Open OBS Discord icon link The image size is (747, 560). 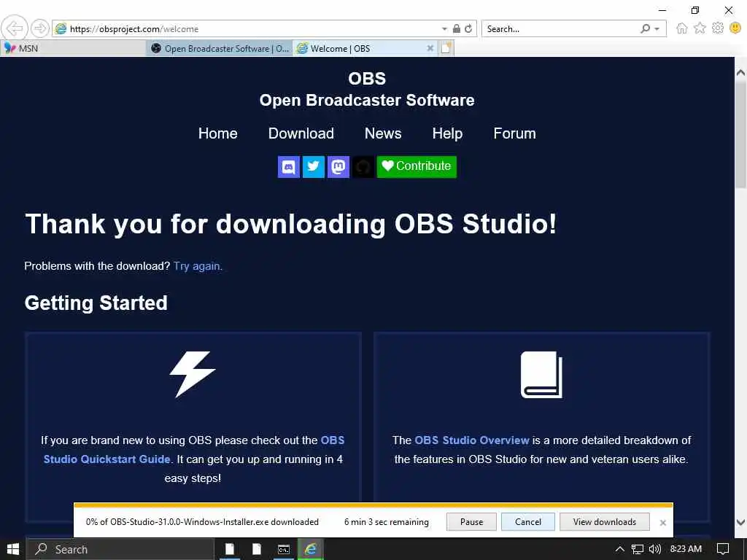pos(289,167)
